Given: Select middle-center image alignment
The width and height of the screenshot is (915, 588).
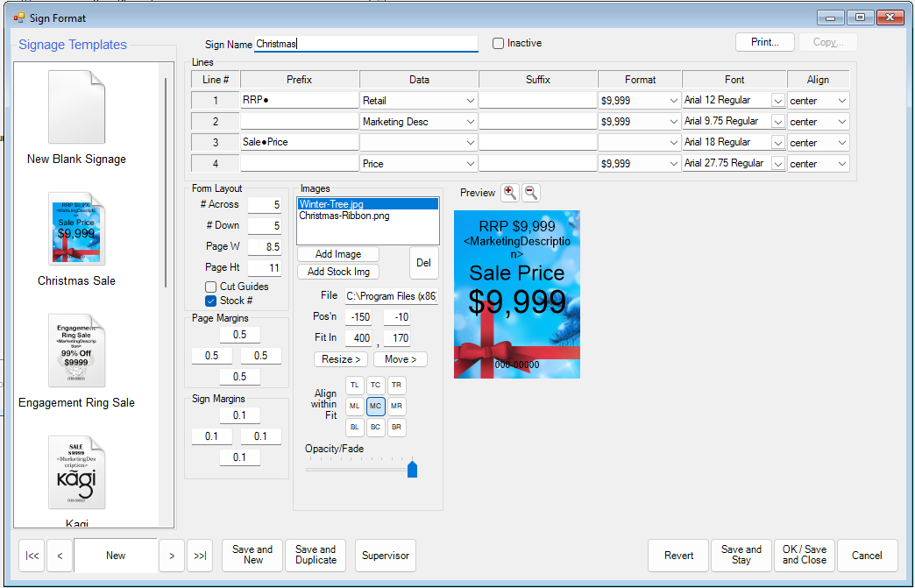Looking at the screenshot, I should click(x=375, y=406).
